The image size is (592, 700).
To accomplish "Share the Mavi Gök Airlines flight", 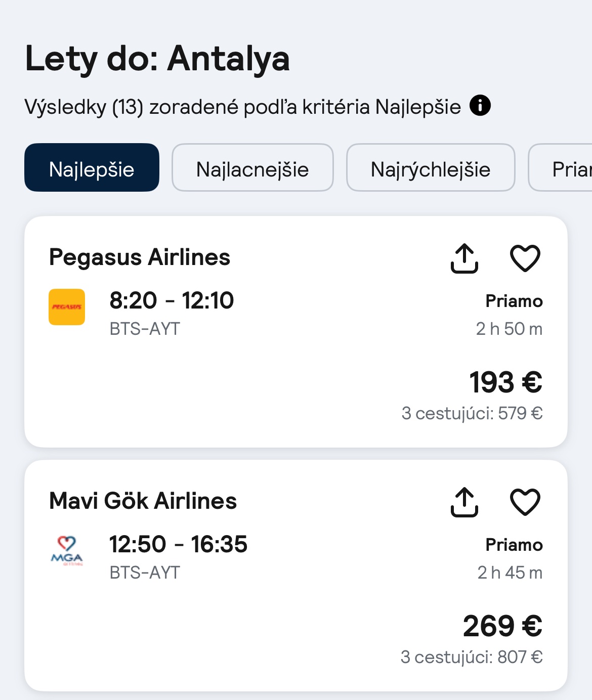I will coord(464,502).
